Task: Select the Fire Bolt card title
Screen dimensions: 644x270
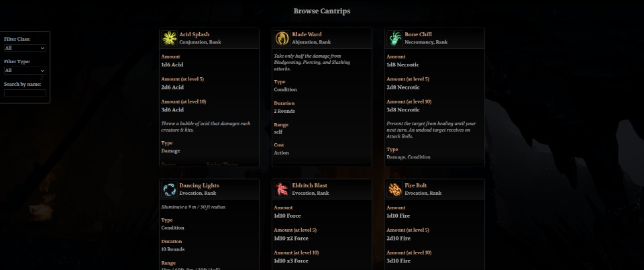Action: pyautogui.click(x=417, y=186)
